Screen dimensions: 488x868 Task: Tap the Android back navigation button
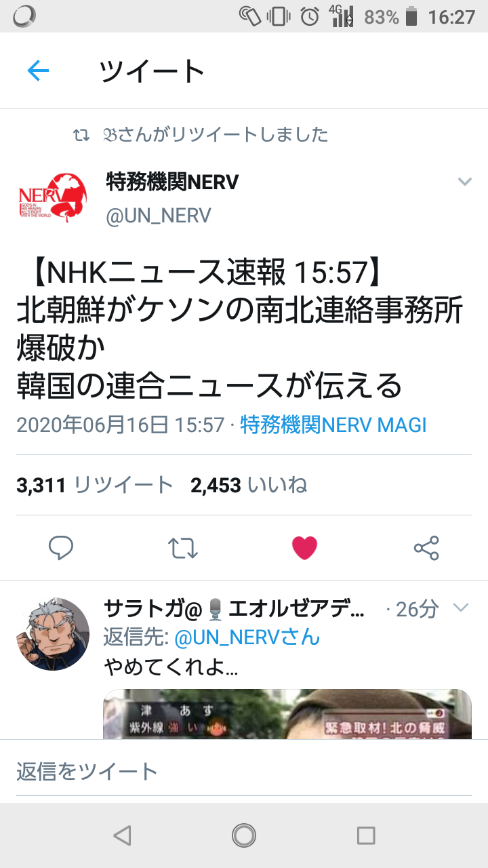pos(122,835)
